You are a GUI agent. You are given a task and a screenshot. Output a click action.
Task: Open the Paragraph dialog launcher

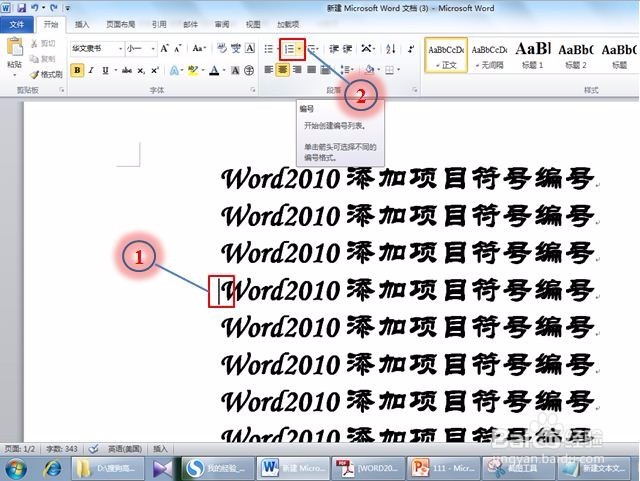[x=415, y=90]
